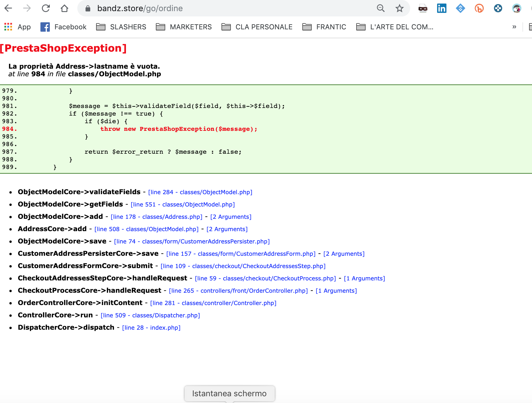Click the 'if ($message !== true) {' code line
This screenshot has width=532, height=403.
[x=116, y=114]
